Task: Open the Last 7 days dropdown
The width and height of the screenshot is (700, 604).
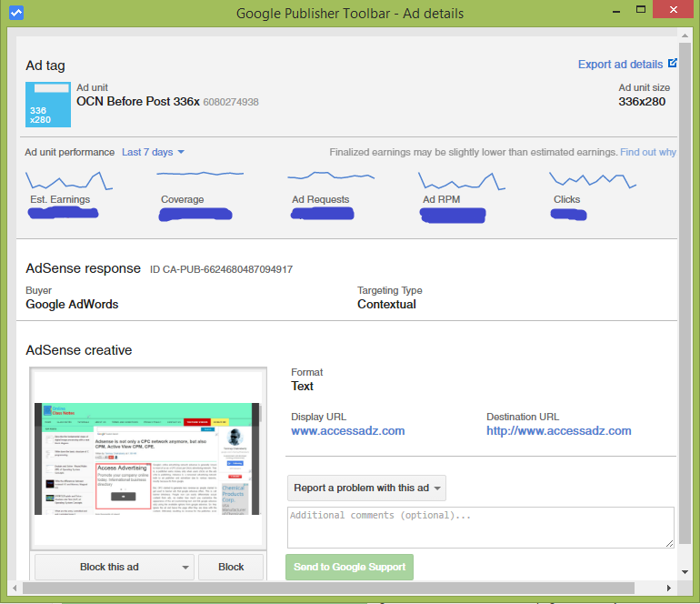Action: coord(153,152)
